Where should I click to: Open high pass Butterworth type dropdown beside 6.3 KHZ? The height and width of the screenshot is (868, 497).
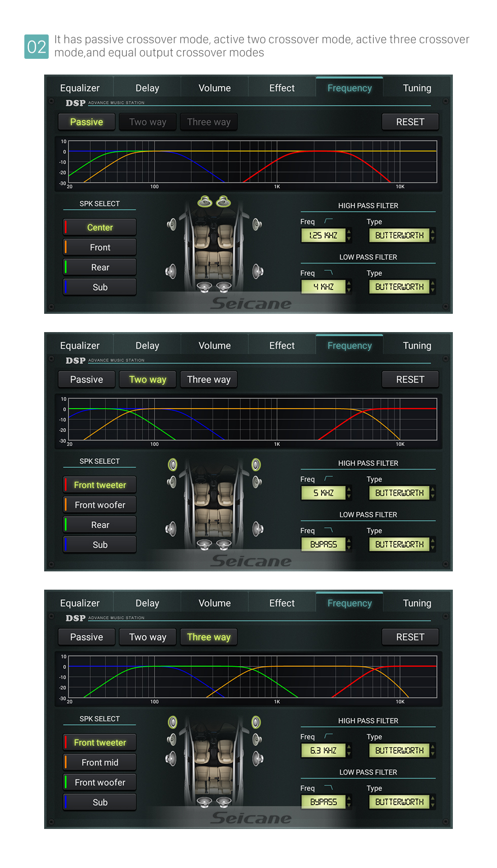click(x=402, y=750)
